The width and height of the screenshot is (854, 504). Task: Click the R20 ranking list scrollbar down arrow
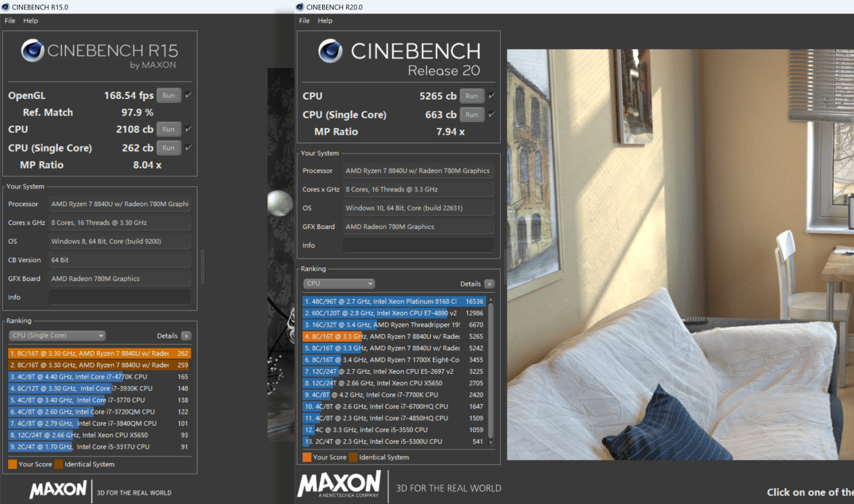pos(491,442)
